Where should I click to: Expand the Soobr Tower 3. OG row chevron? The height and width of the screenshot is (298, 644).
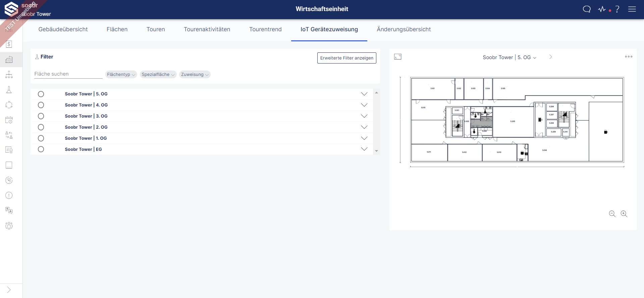[x=364, y=116]
